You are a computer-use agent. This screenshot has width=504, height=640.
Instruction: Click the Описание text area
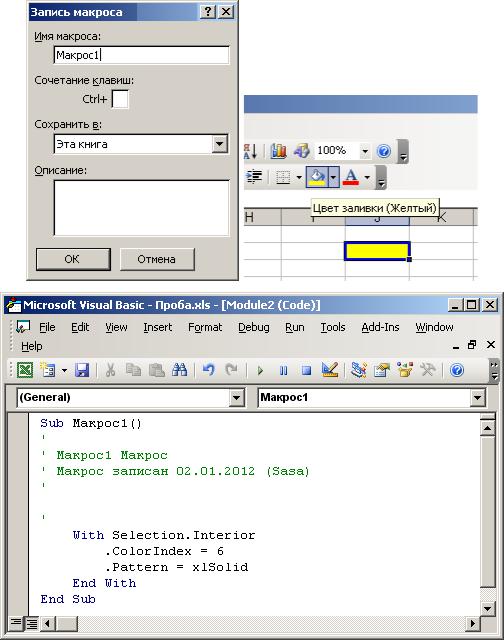[x=141, y=208]
